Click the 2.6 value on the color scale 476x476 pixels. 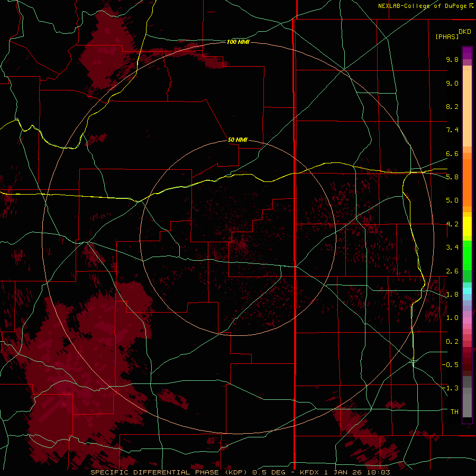tap(452, 271)
